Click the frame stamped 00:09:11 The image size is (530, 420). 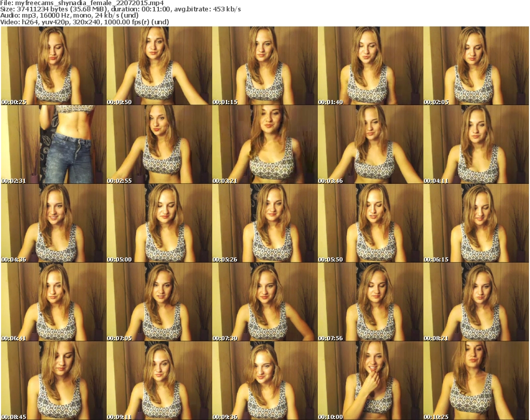click(x=159, y=381)
